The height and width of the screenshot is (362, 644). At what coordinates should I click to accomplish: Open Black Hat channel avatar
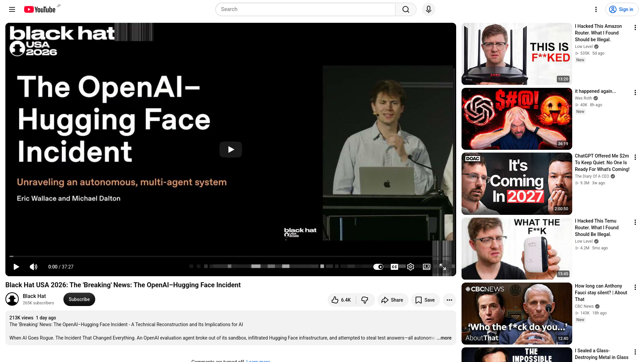click(x=12, y=299)
